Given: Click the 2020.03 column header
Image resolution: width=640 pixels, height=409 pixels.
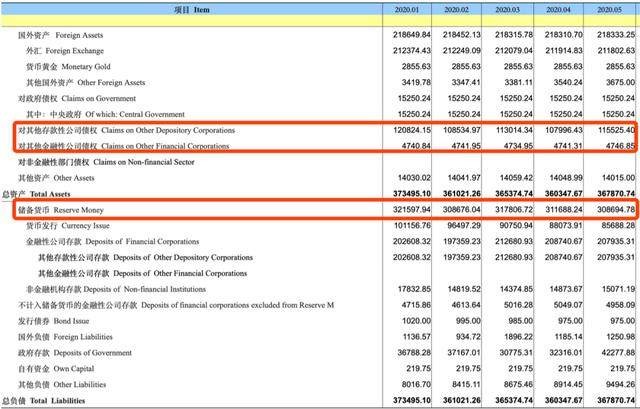Looking at the screenshot, I should click(510, 9).
